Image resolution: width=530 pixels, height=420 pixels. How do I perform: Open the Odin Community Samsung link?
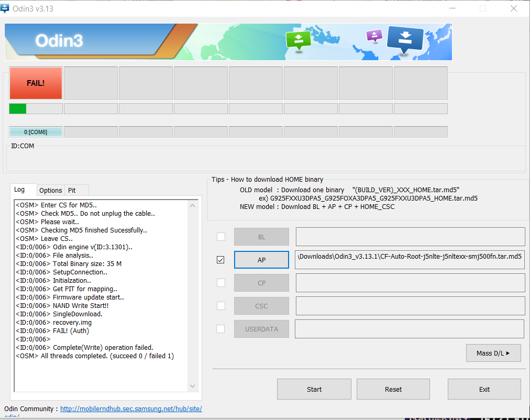[x=131, y=409]
